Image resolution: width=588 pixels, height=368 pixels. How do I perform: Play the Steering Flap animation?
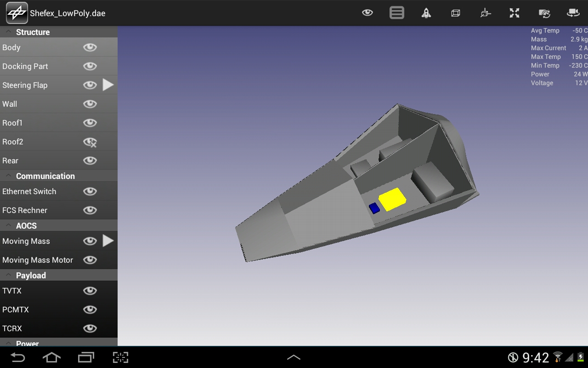click(108, 85)
